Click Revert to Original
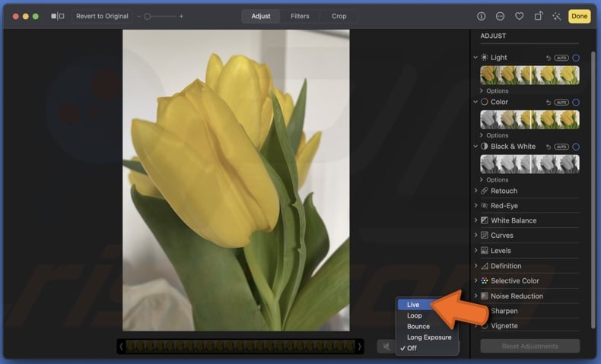 [x=102, y=16]
